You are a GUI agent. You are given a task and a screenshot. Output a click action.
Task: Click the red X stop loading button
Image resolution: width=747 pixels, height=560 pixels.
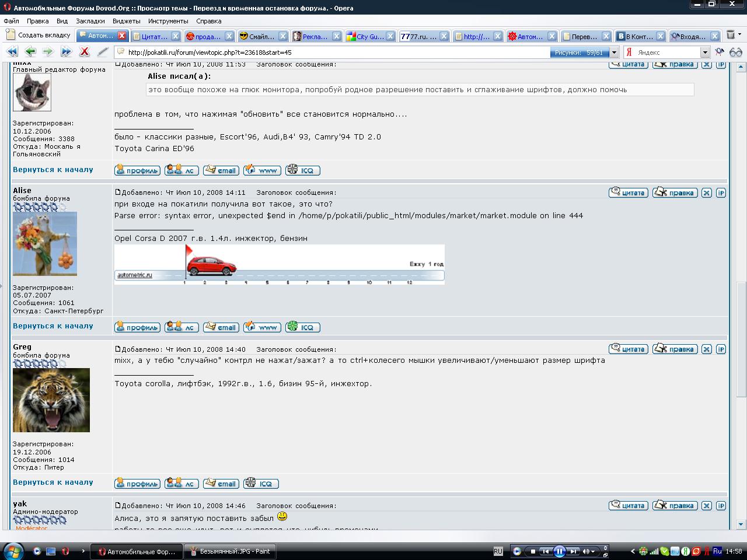[84, 52]
